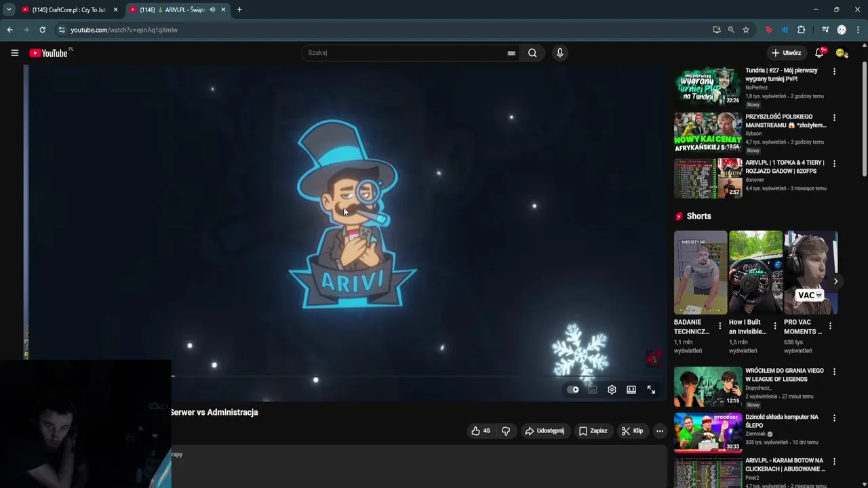Open options for PRZYSZŁOŚĆ POLSKIEGO MAINSTREAMU video
The height and width of the screenshot is (488, 868).
(x=834, y=117)
